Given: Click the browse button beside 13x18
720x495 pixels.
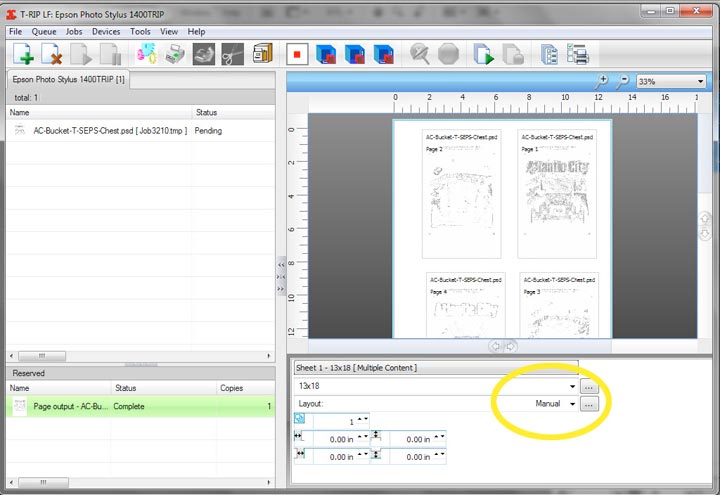Looking at the screenshot, I should 589,385.
